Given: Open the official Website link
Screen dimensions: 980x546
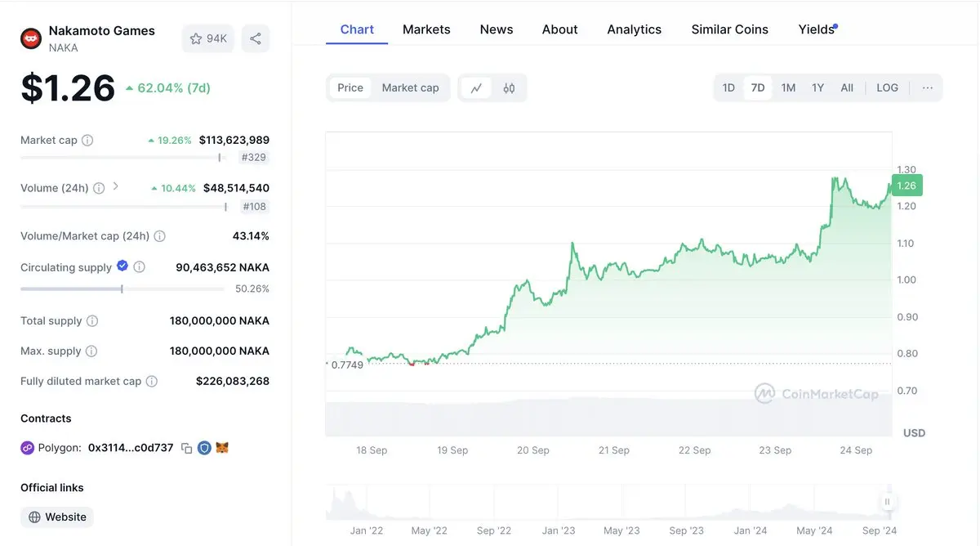Looking at the screenshot, I should click(57, 517).
